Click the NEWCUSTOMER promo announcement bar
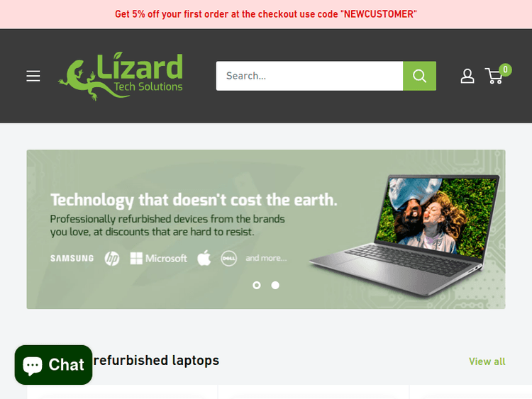 (266, 14)
